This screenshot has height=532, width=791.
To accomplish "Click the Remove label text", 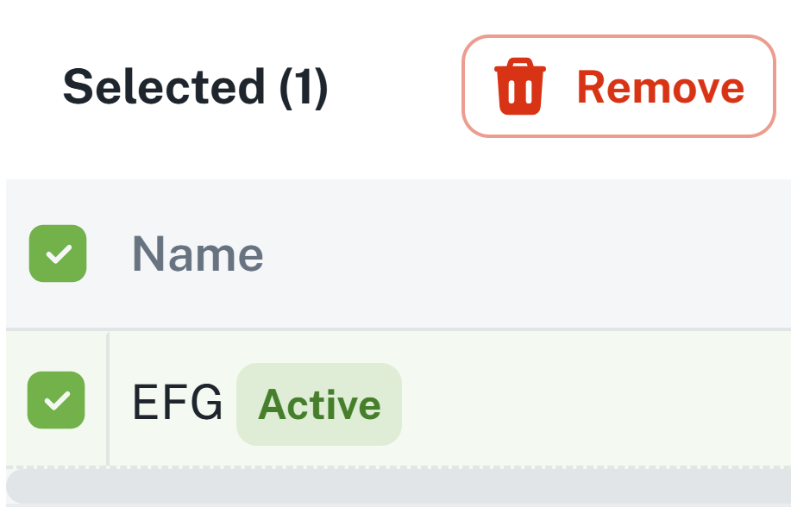I will tap(660, 87).
